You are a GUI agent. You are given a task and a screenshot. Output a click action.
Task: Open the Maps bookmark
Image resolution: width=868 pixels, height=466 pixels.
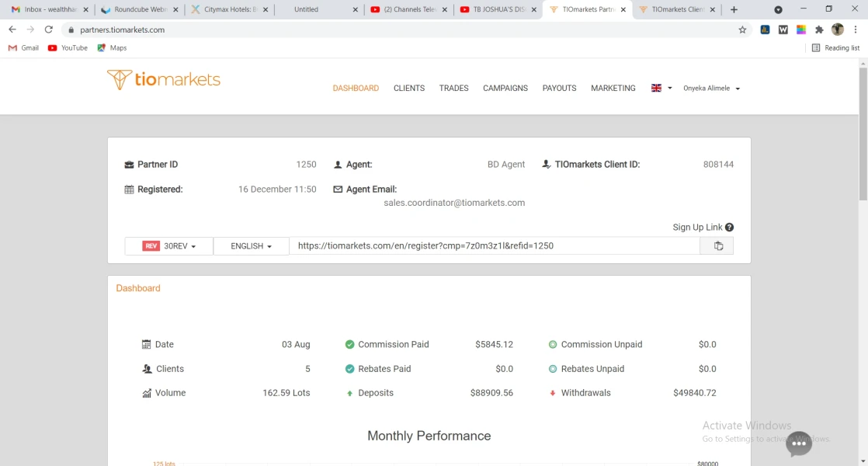pos(112,48)
